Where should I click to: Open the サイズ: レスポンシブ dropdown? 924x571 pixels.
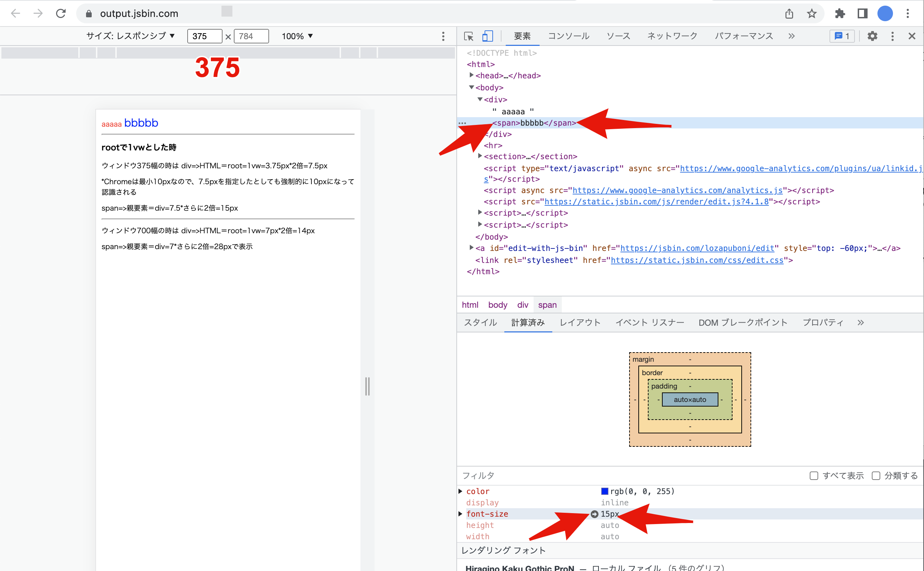130,36
